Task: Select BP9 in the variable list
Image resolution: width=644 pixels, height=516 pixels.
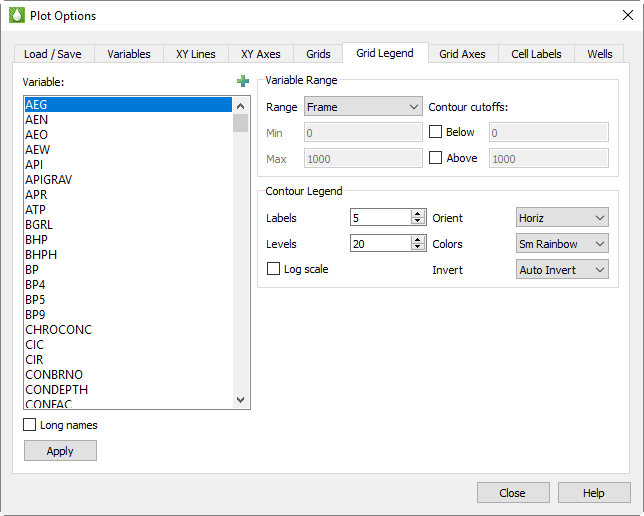Action: coord(128,314)
